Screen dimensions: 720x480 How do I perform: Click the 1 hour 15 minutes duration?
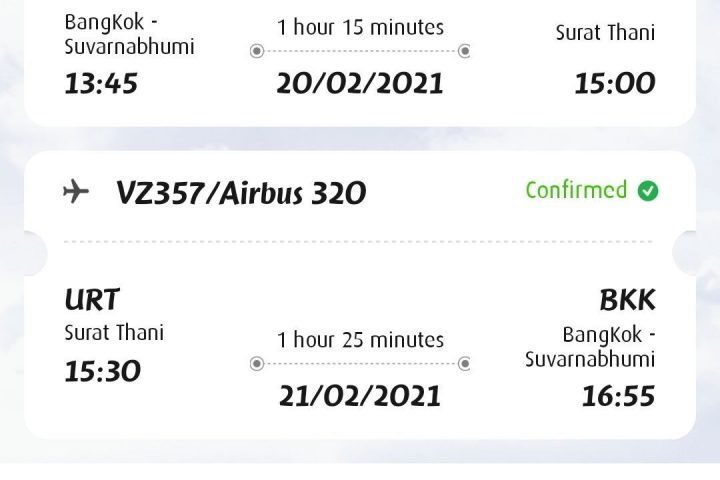tap(360, 27)
